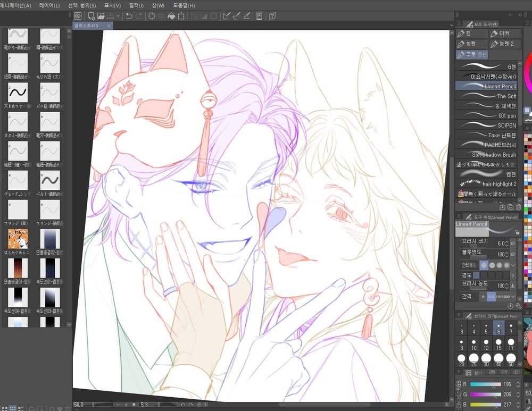Click the 불투명도 value stepper arrows
The height and width of the screenshot is (411, 532).
point(507,254)
